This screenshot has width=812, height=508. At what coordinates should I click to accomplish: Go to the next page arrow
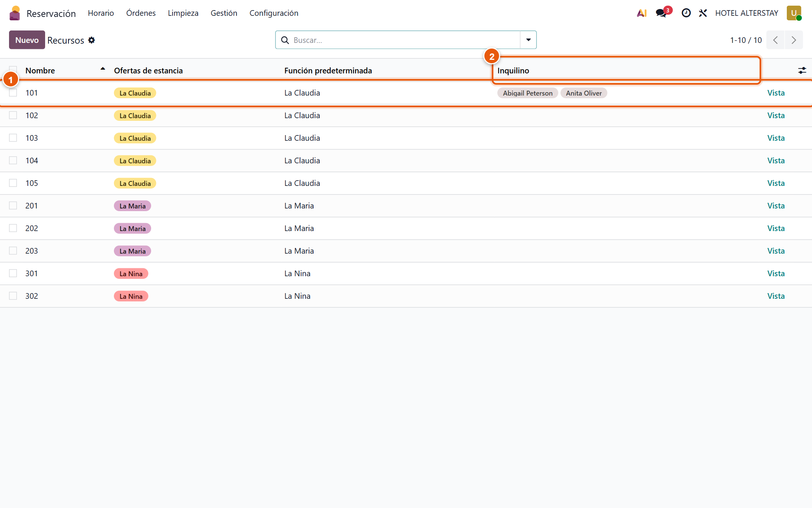(794, 40)
